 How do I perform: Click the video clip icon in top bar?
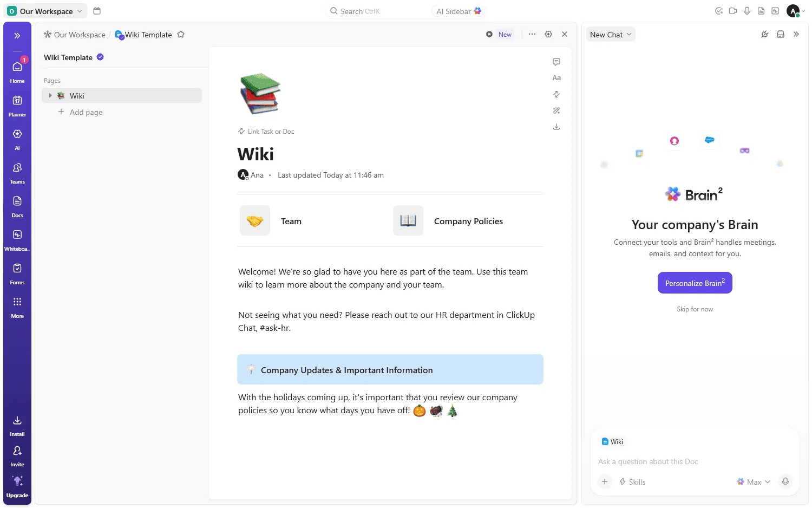[733, 11]
